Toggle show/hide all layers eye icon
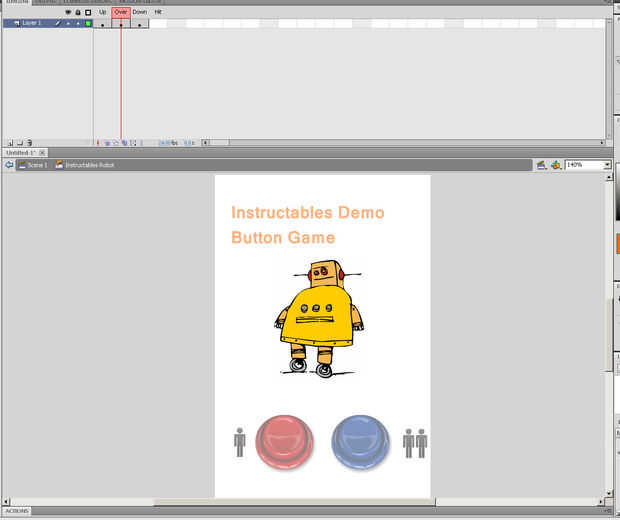 pos(68,12)
